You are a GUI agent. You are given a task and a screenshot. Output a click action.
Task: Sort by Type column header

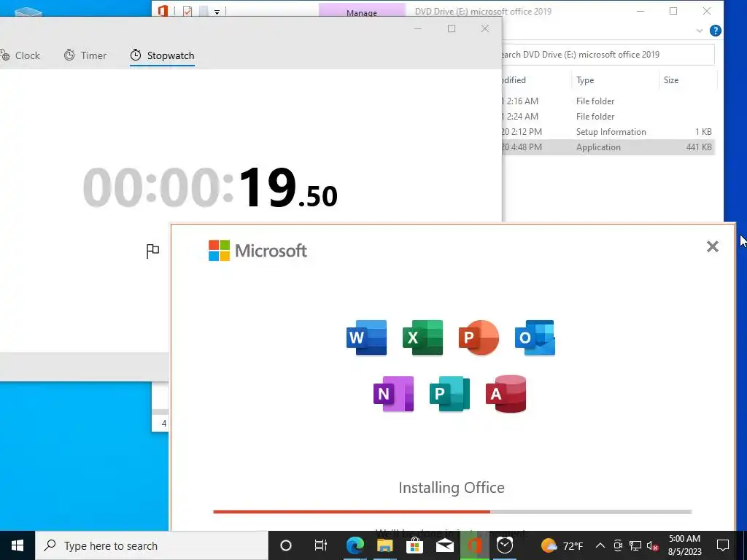(585, 80)
